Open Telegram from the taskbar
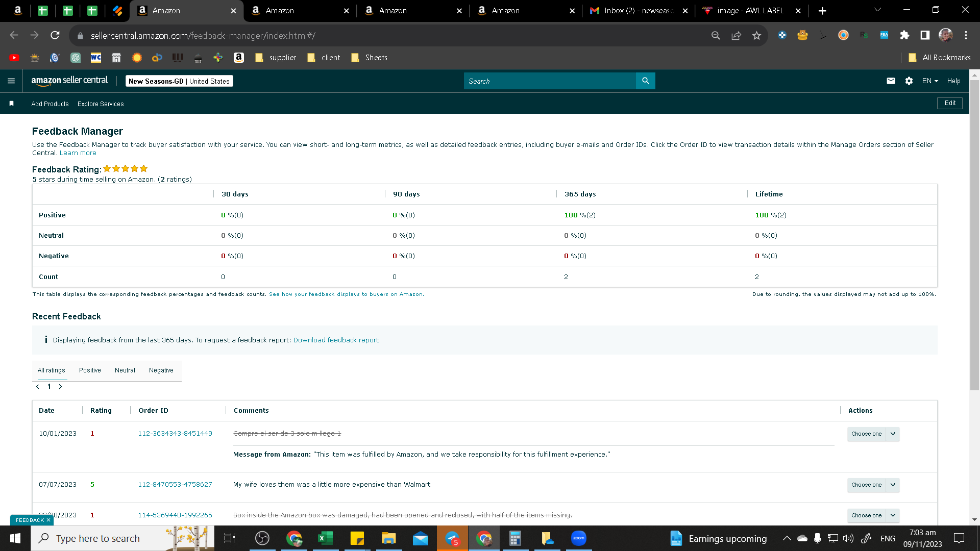Screen dimensions: 980x551 pyautogui.click(x=452, y=538)
